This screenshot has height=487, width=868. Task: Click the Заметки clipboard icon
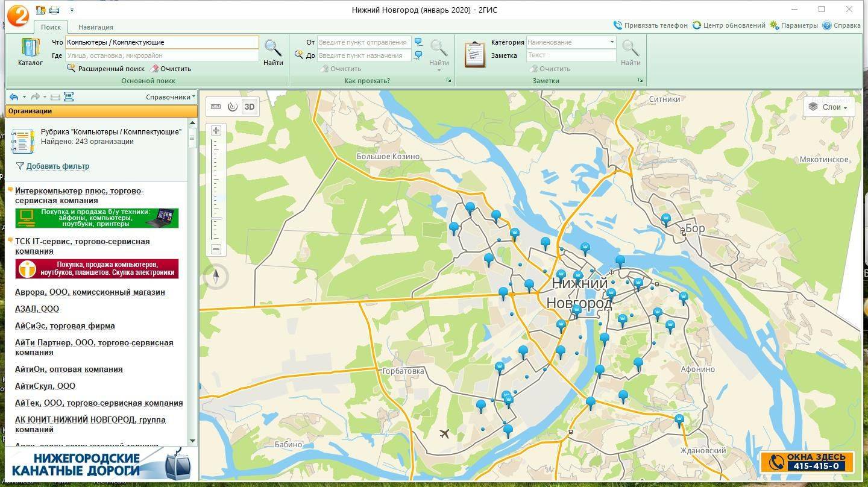pos(475,54)
